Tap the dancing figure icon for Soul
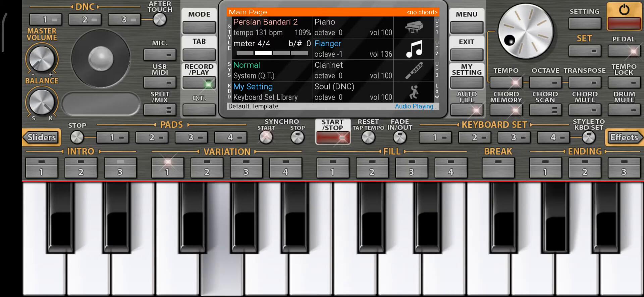644x297 pixels. (414, 92)
